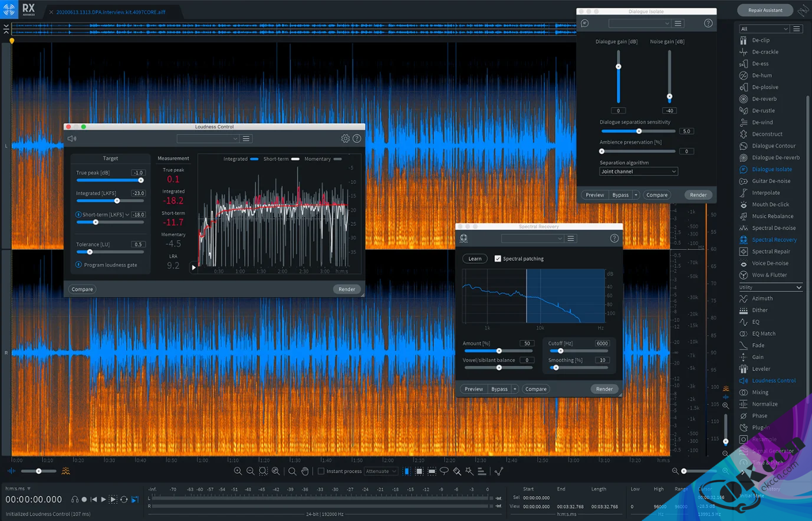The height and width of the screenshot is (521, 812).
Task: Click Preview in the Dialogue Isolate window
Action: tap(594, 195)
